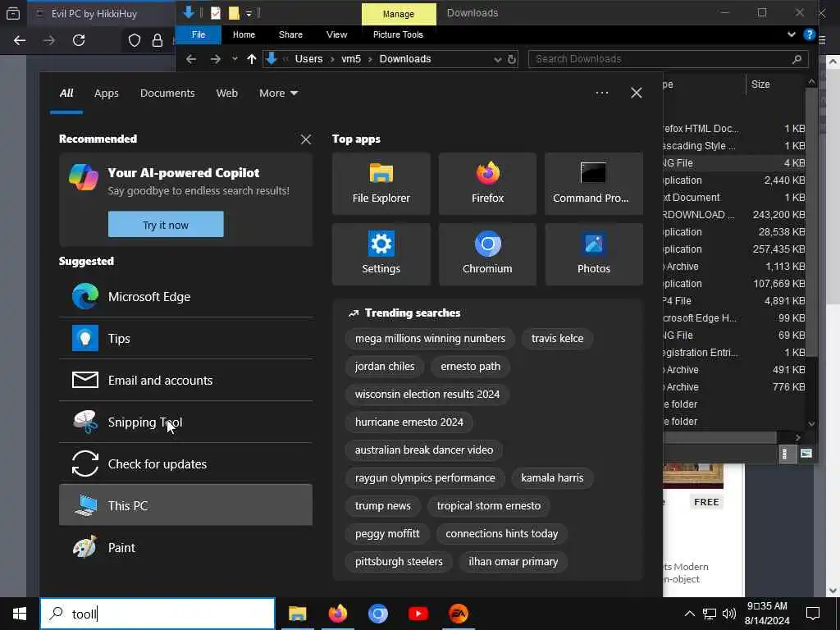840x630 pixels.
Task: Click Explorer back navigation arrow
Action: pyautogui.click(x=190, y=59)
